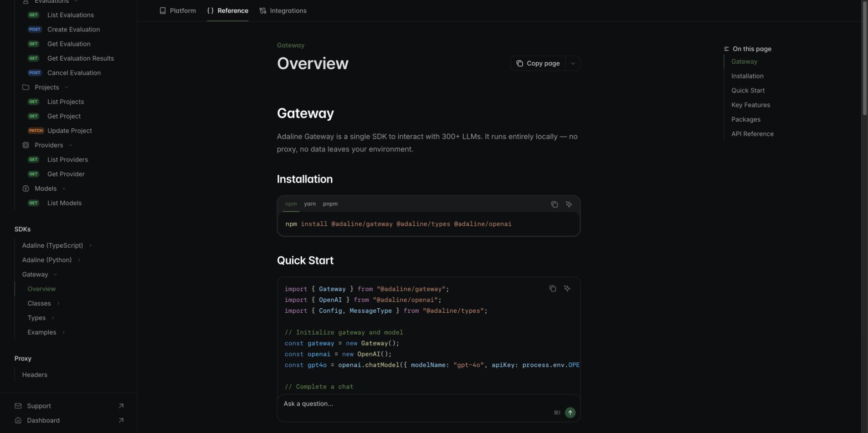The height and width of the screenshot is (433, 868).
Task: Open Get Provider endpoint
Action: coord(66,174)
